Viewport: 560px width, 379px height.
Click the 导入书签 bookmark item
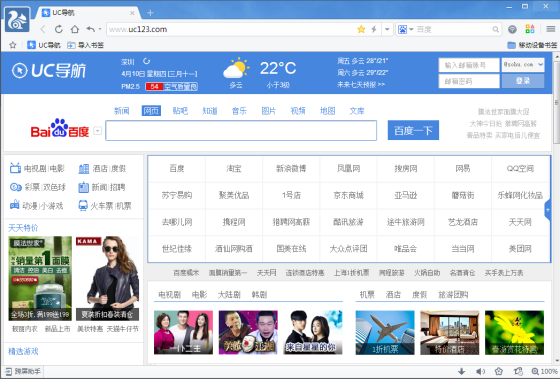85,45
